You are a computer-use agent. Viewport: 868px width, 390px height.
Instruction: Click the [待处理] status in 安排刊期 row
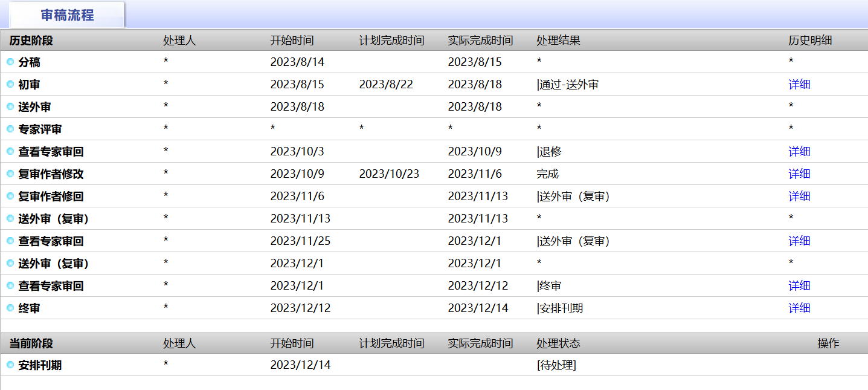pos(556,365)
